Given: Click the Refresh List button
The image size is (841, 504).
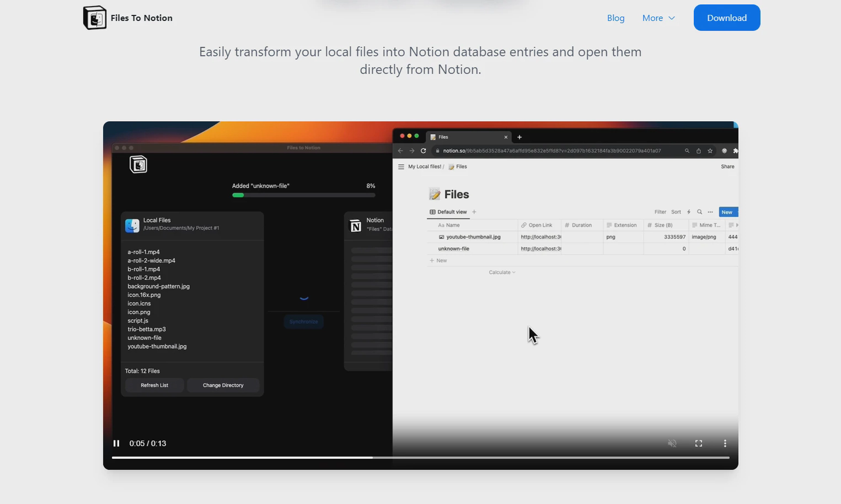Looking at the screenshot, I should click(154, 385).
